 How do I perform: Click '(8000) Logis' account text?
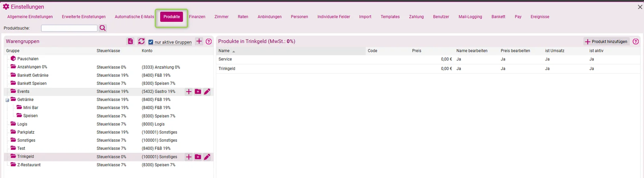tap(153, 124)
